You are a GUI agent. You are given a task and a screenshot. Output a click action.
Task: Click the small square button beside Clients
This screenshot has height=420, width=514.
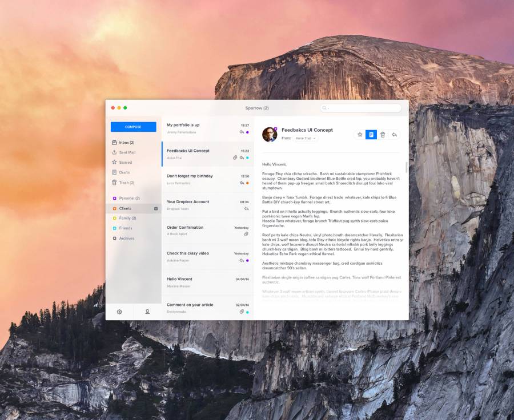coord(156,209)
